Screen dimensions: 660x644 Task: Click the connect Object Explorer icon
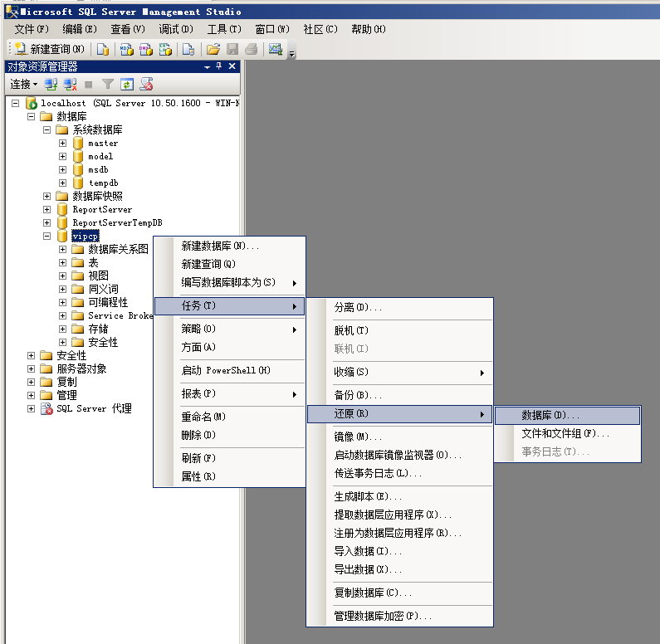click(51, 84)
